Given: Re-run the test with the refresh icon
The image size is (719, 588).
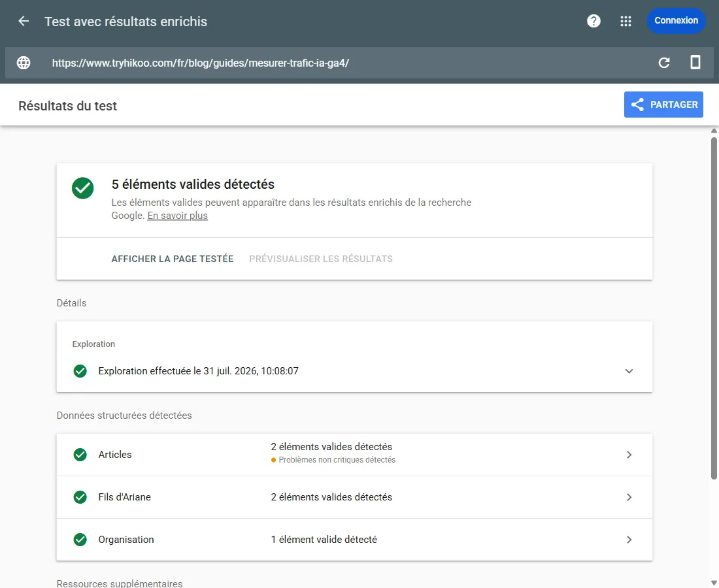Looking at the screenshot, I should click(664, 63).
